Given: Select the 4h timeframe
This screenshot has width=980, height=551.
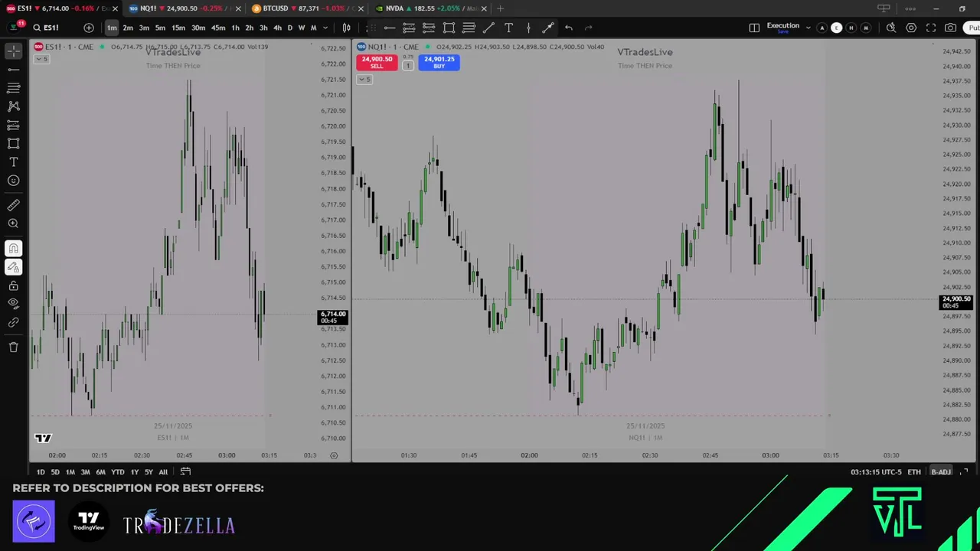Looking at the screenshot, I should coord(277,28).
